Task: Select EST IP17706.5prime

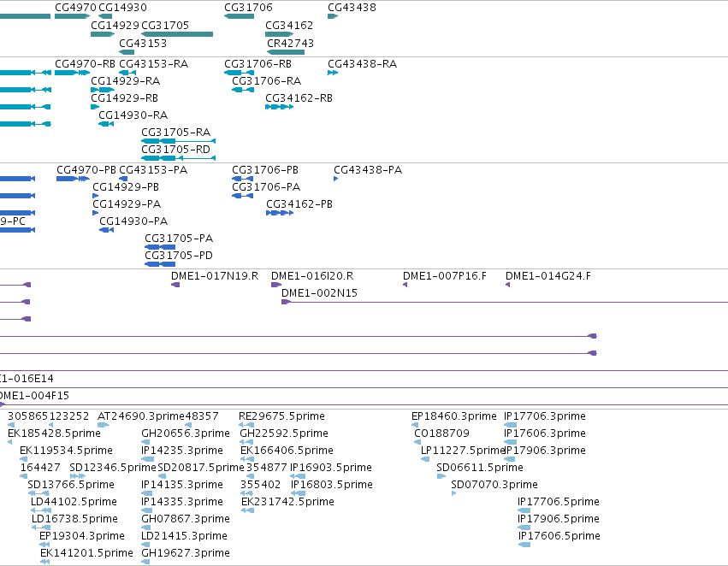Action: click(x=524, y=510)
